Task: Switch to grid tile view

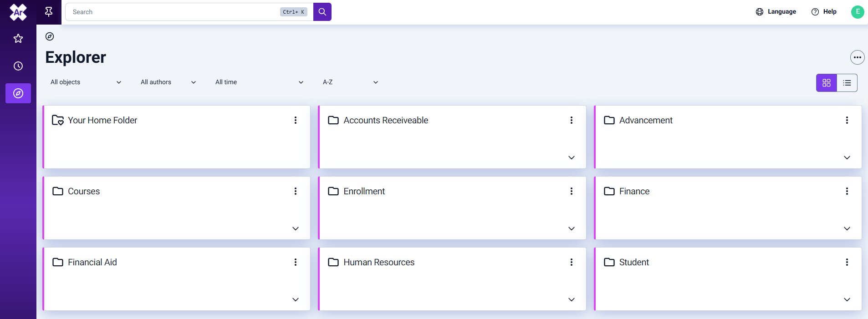Action: point(827,83)
